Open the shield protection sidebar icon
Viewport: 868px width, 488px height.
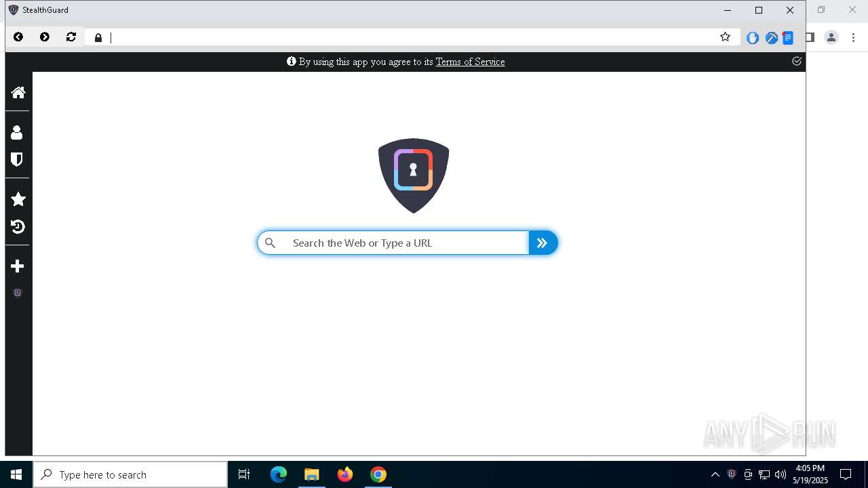pos(17,159)
